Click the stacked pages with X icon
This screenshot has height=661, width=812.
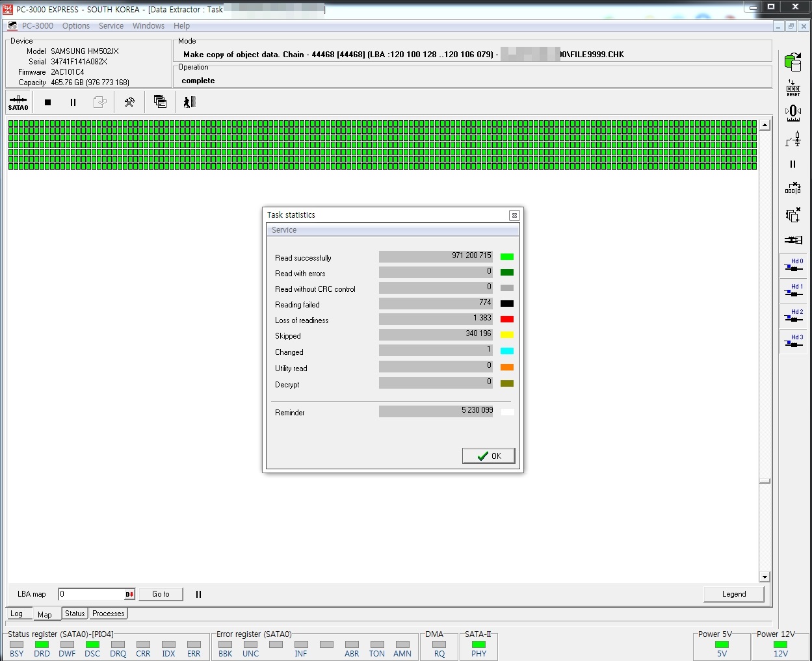point(793,214)
